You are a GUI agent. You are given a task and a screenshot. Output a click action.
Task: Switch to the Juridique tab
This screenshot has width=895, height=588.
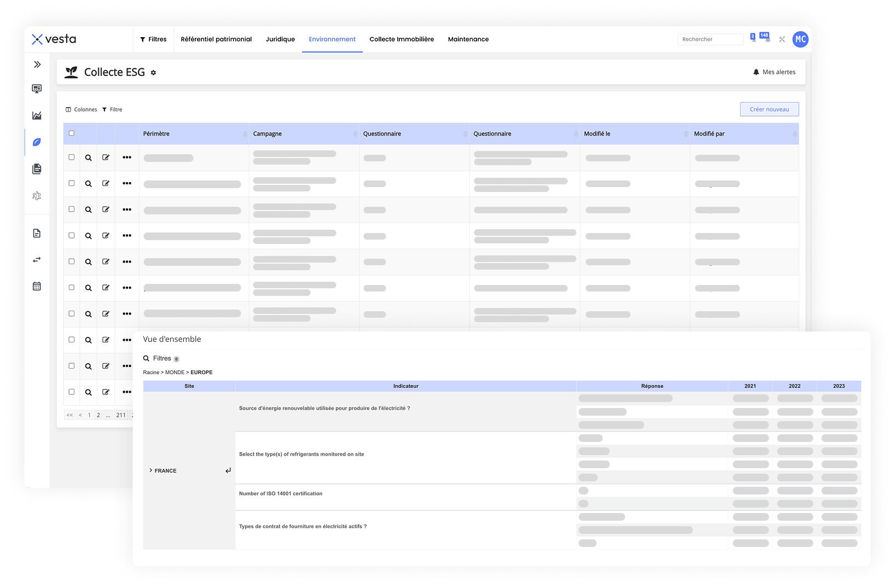click(x=280, y=39)
